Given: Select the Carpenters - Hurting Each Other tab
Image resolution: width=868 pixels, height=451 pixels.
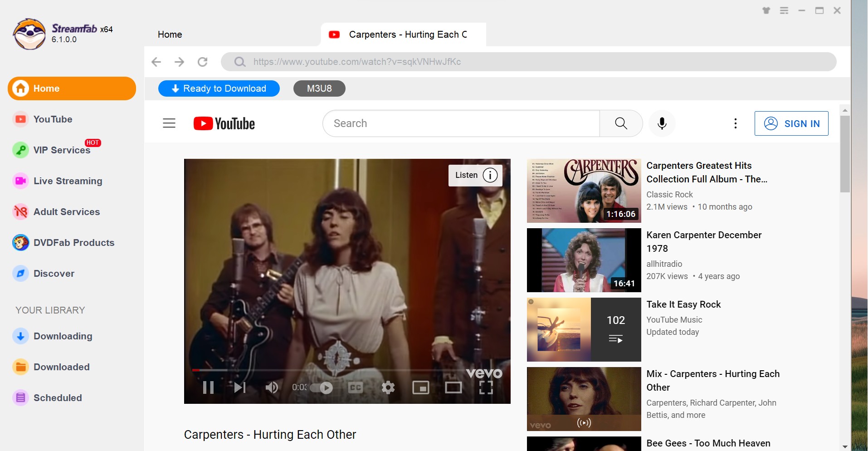Looking at the screenshot, I should tap(404, 34).
